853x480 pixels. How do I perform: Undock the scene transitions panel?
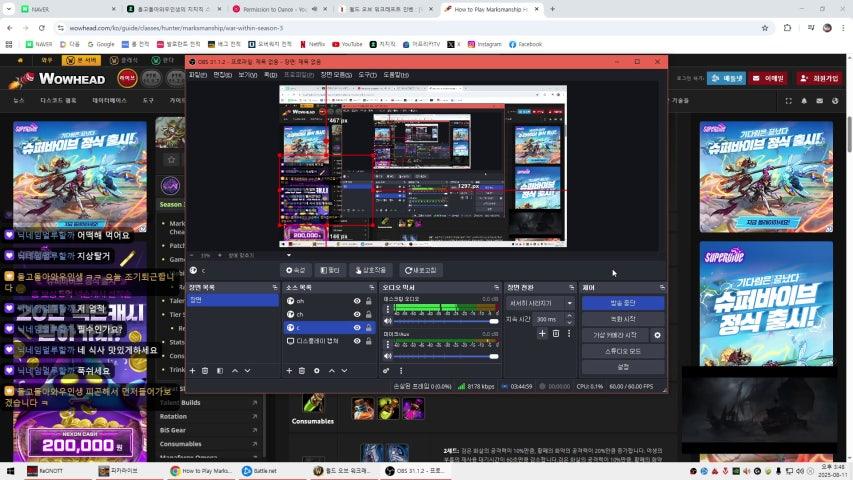point(571,287)
